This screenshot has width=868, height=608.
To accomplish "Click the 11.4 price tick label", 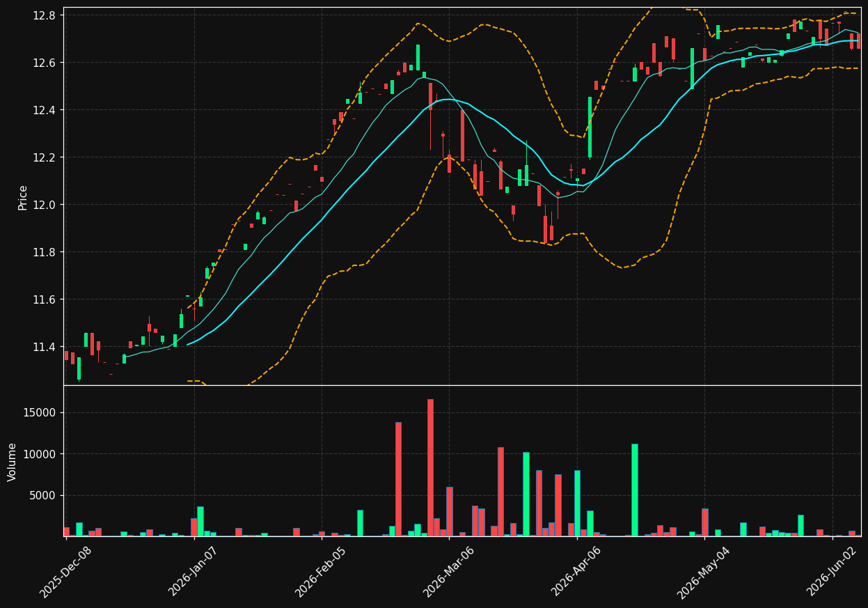I will click(45, 347).
